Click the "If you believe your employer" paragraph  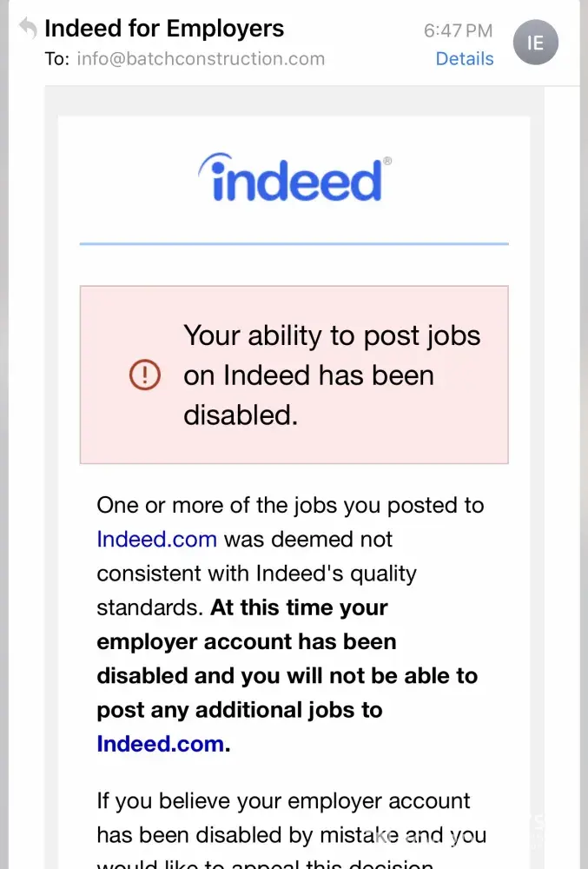(x=283, y=800)
